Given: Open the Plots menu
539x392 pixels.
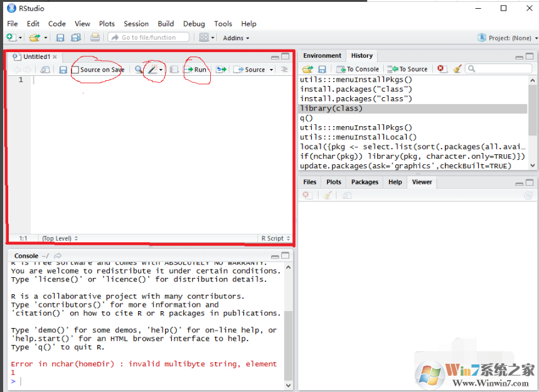Looking at the screenshot, I should (107, 24).
